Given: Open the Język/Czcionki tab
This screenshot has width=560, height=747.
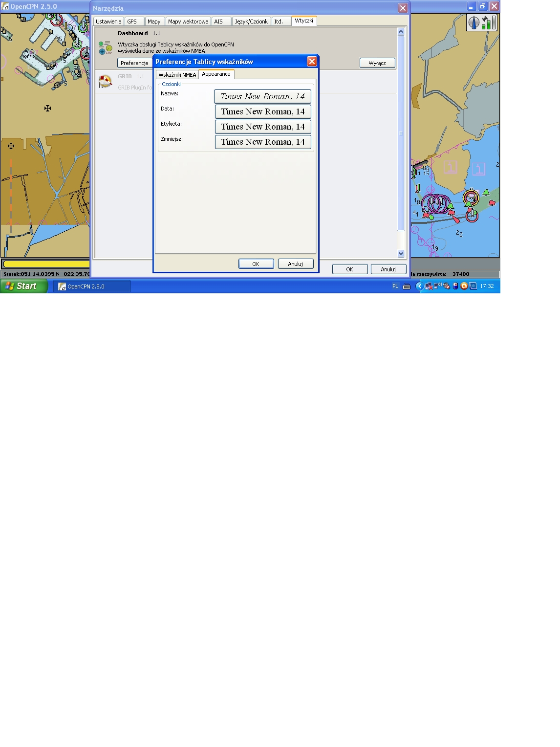Looking at the screenshot, I should click(252, 22).
